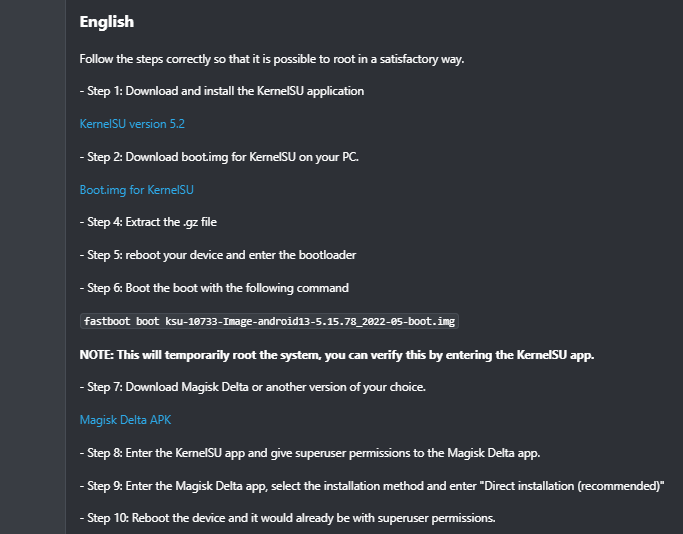Open the Boot.img for KernelSU link
The image size is (683, 534).
click(x=136, y=190)
